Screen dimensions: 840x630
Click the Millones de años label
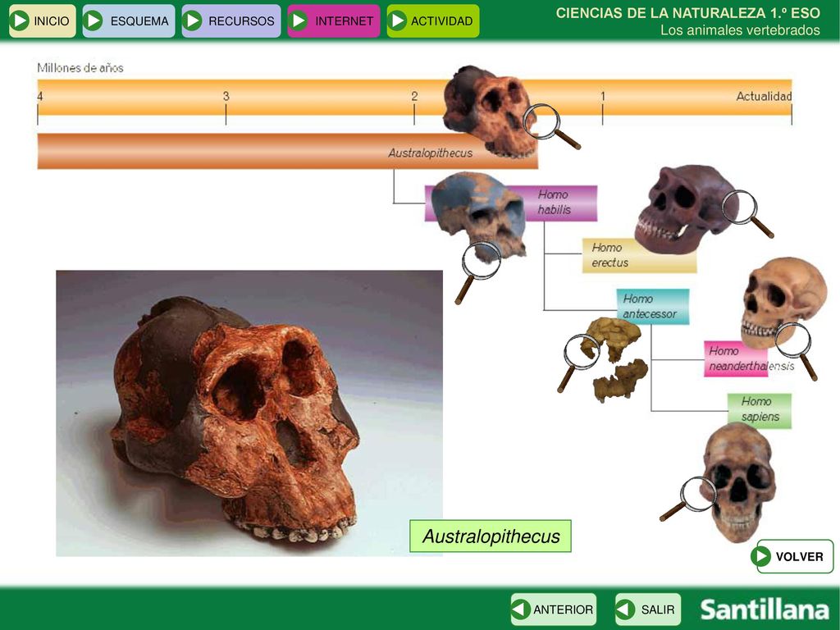click(x=80, y=68)
